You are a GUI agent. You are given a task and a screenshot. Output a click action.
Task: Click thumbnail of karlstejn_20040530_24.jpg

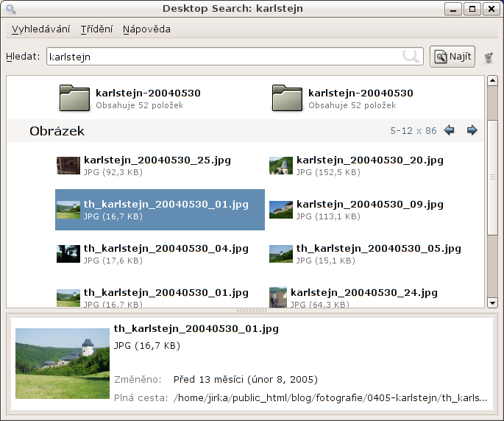click(x=278, y=297)
